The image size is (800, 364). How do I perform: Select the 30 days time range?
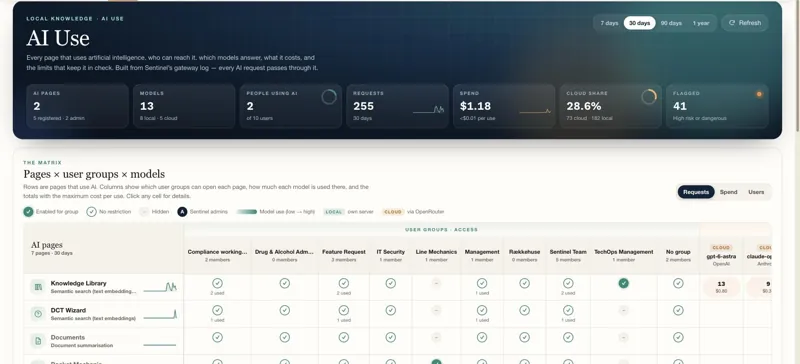(x=639, y=23)
